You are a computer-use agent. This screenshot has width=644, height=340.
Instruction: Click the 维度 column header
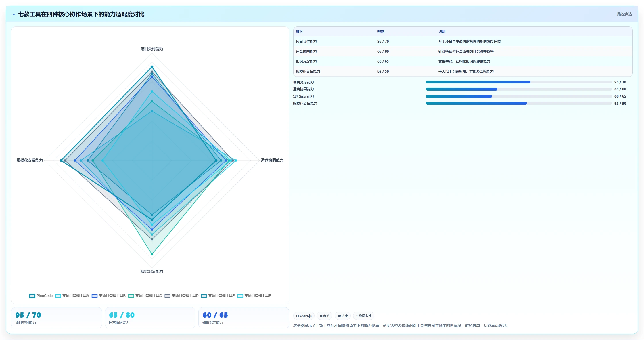click(299, 32)
